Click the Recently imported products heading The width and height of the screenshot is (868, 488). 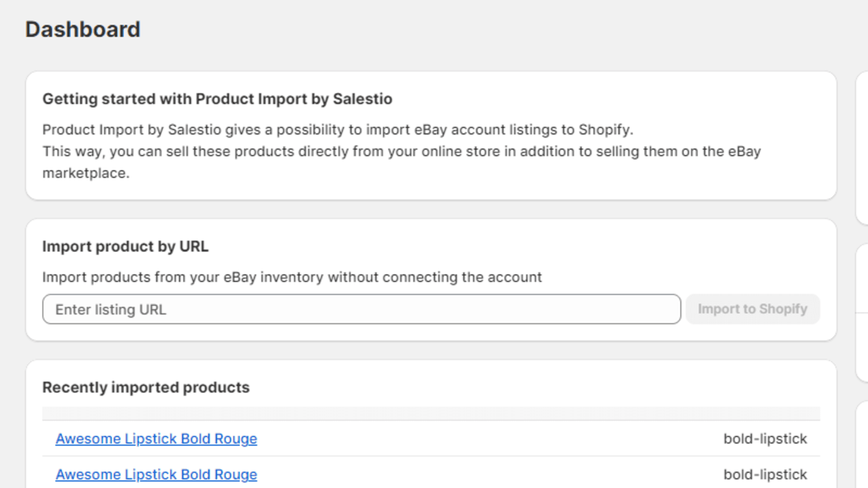coord(146,387)
